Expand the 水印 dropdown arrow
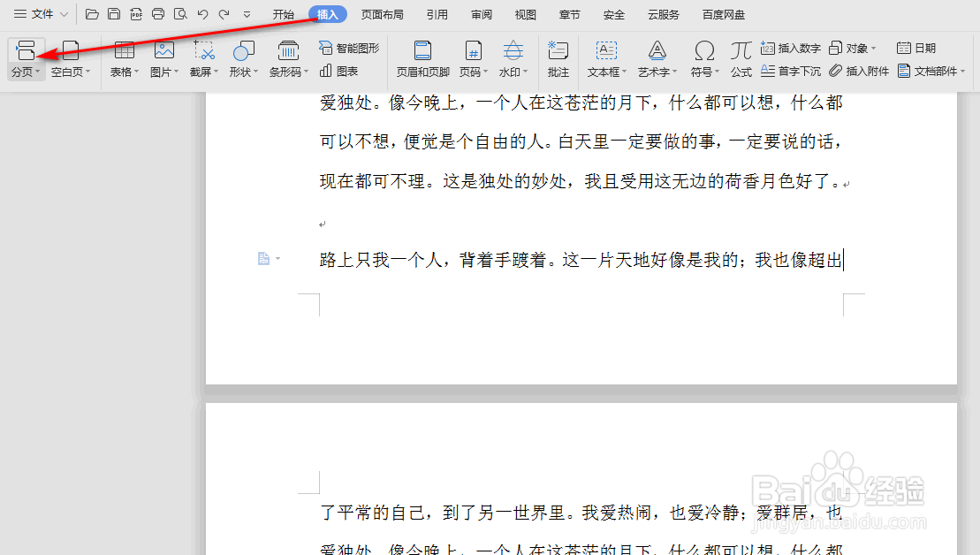Image resolution: width=980 pixels, height=555 pixels. (526, 72)
